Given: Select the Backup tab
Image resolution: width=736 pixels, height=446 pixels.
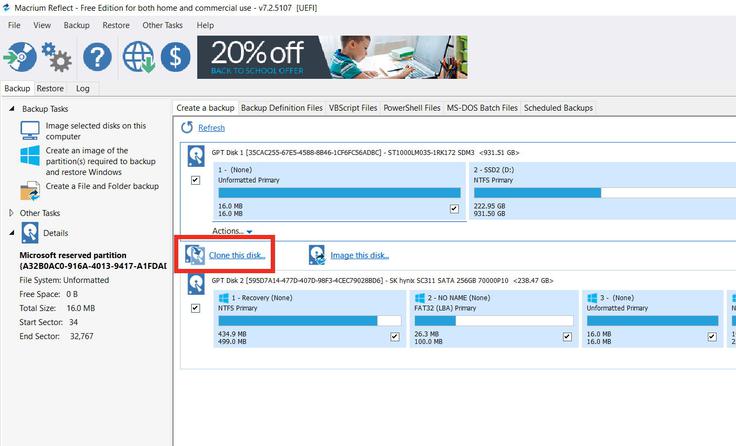Looking at the screenshot, I should (17, 88).
